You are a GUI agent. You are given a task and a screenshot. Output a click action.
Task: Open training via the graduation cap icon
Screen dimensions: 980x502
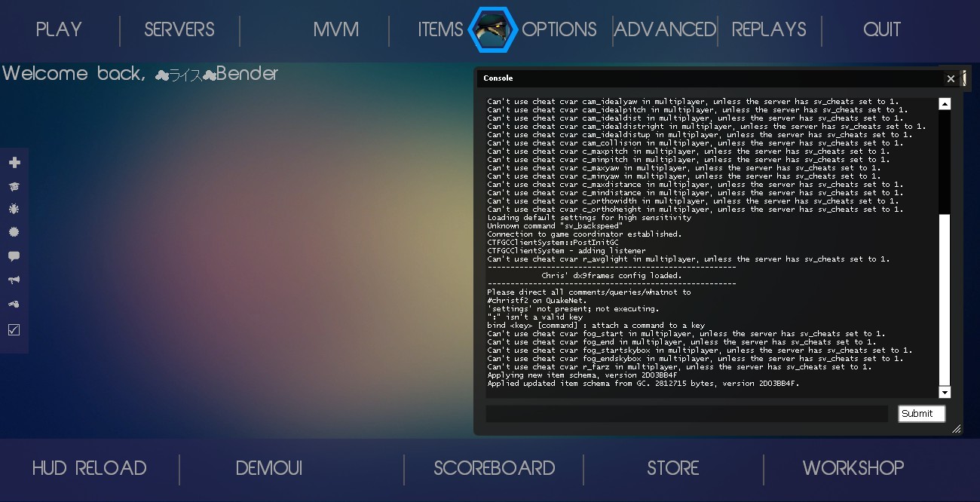[14, 186]
